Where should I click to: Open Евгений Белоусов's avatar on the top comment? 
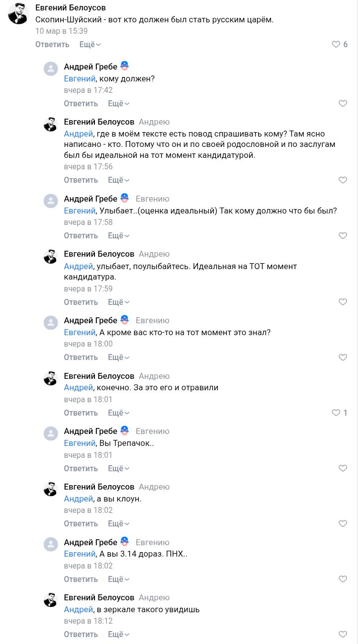tap(18, 14)
